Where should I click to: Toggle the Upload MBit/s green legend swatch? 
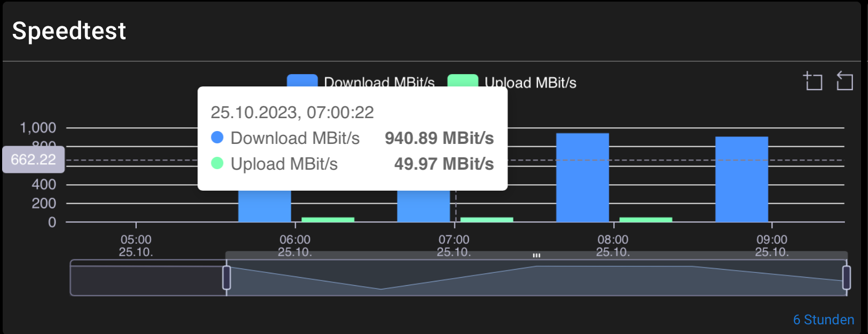pos(462,81)
